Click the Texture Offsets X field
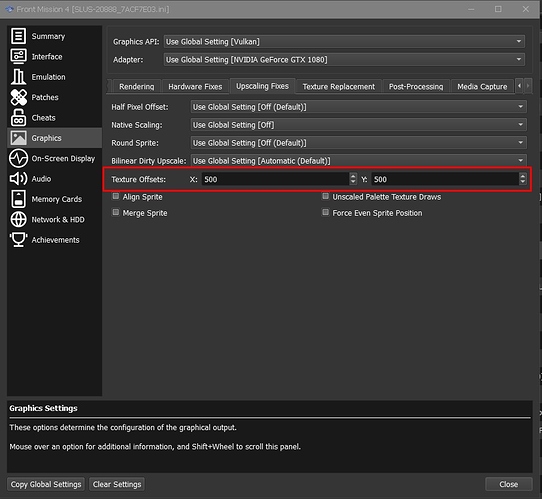Image resolution: width=542 pixels, height=499 pixels. tap(275, 179)
